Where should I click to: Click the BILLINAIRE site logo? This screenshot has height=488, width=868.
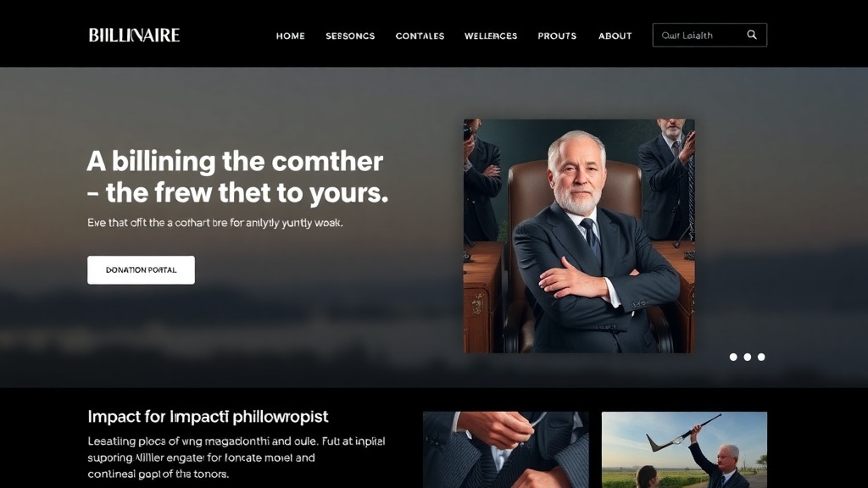134,36
